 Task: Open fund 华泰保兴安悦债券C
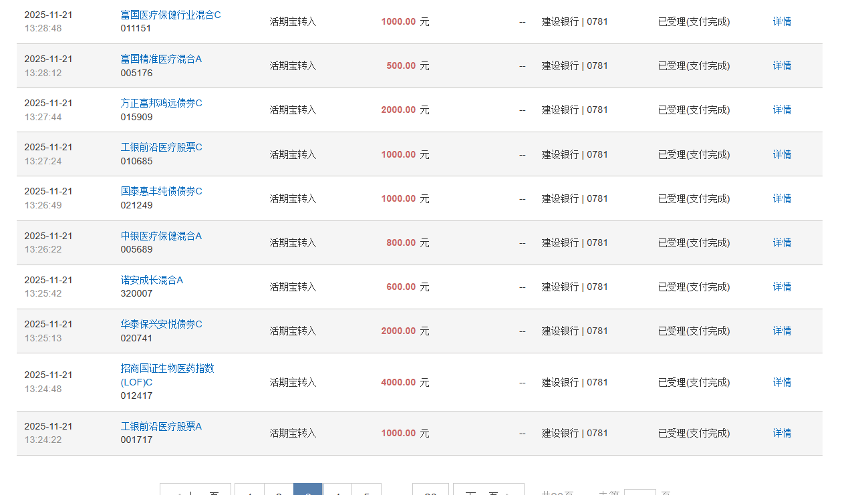tap(161, 324)
